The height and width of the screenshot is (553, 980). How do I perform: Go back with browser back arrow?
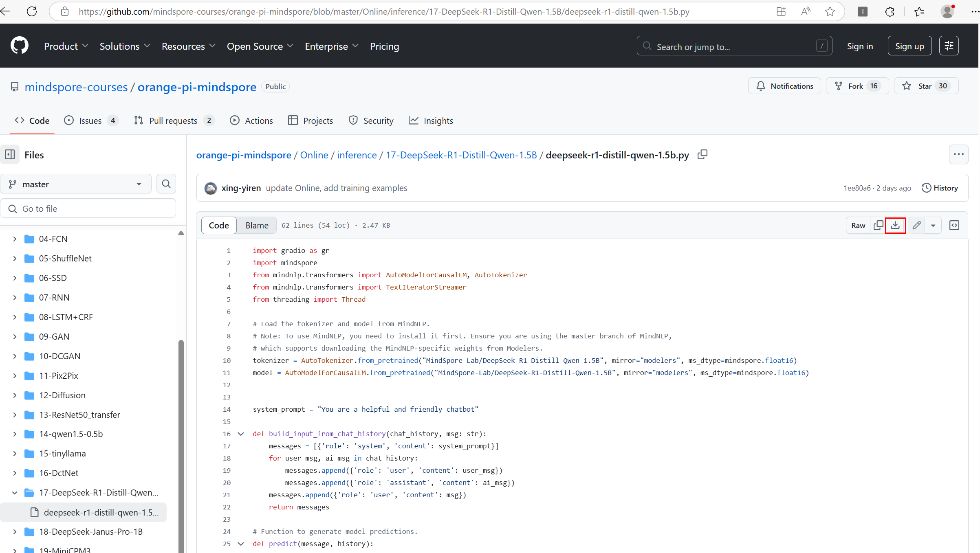pos(6,11)
